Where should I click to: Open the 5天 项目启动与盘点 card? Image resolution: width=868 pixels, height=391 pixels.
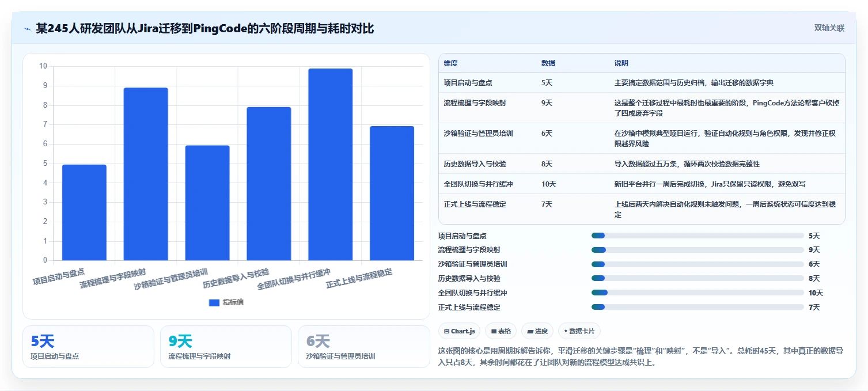(88, 347)
